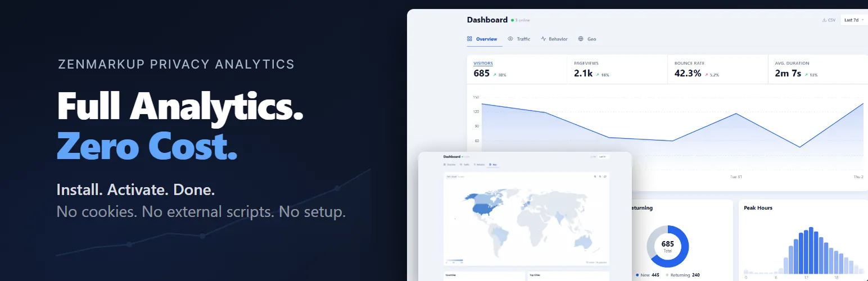Click ZENMARKUP PRIVACY ANALYTICS text
868x281 pixels.
coord(176,64)
